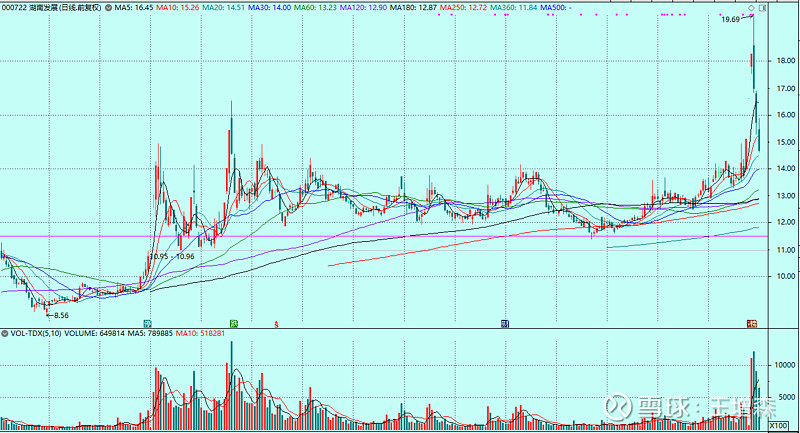The image size is (800, 433).
Task: Click the blue event marker on the time axis
Action: (506, 323)
